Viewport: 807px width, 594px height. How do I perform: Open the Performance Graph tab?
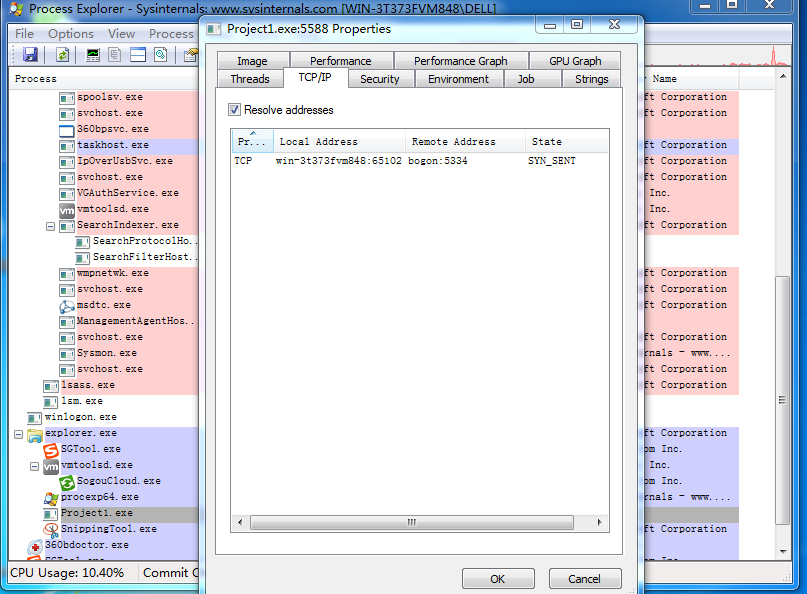tap(461, 61)
